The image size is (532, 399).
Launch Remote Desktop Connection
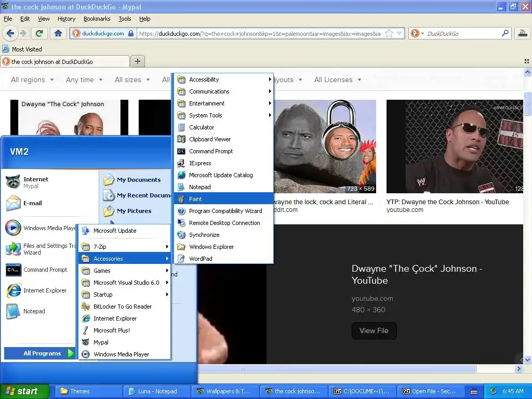pos(223,223)
